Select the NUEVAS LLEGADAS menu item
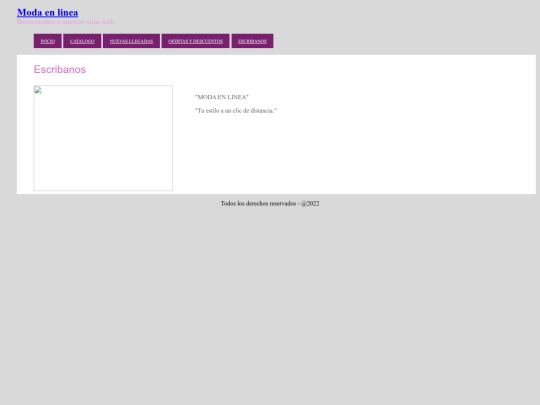The image size is (540, 405). click(131, 41)
